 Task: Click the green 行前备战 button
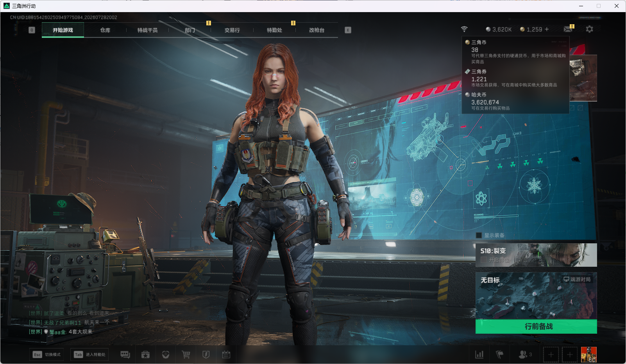(x=536, y=327)
